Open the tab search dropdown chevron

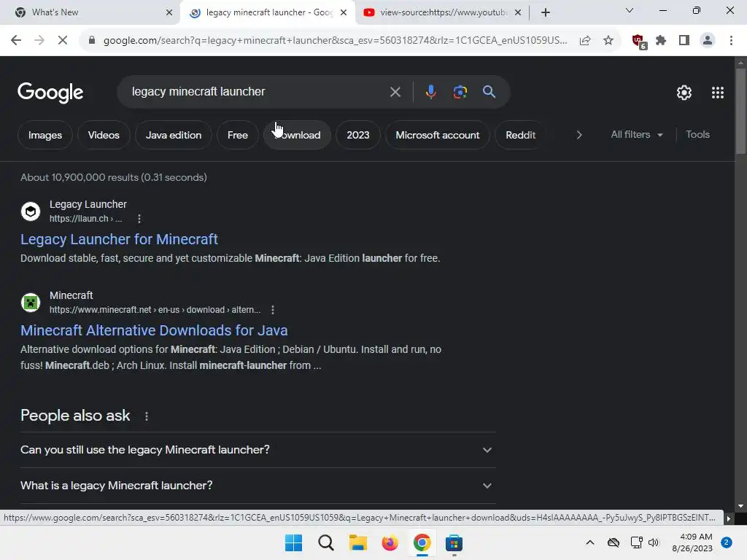coord(630,10)
